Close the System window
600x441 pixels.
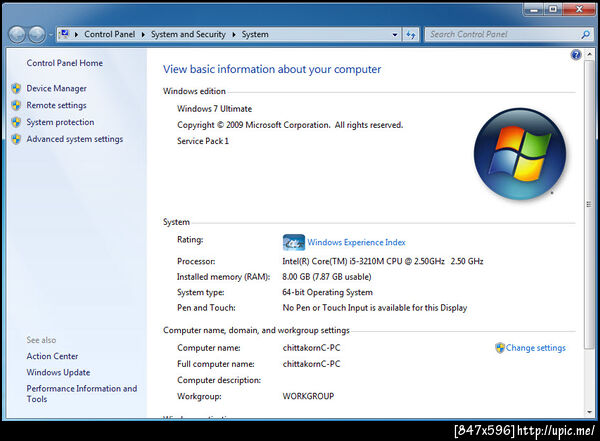coord(579,10)
